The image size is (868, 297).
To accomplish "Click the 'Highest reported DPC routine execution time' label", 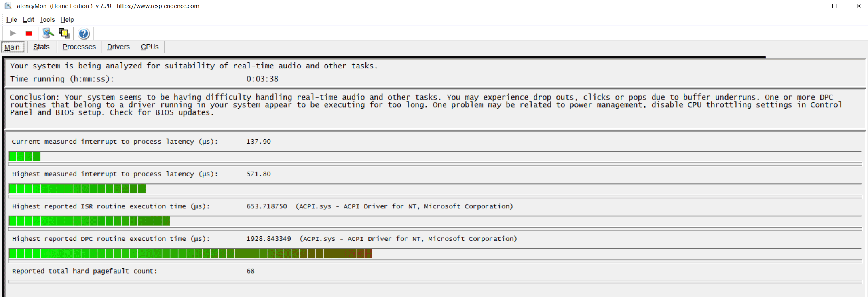I will pos(111,239).
